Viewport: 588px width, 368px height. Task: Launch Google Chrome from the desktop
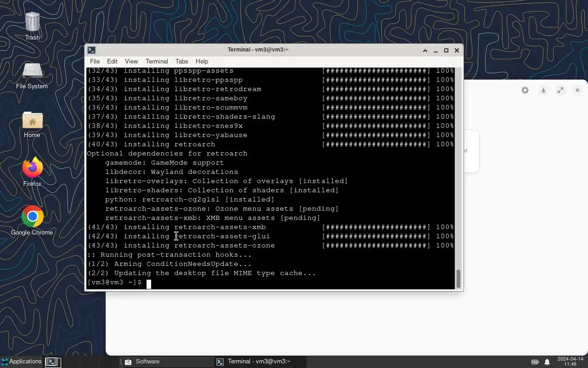coord(32,221)
